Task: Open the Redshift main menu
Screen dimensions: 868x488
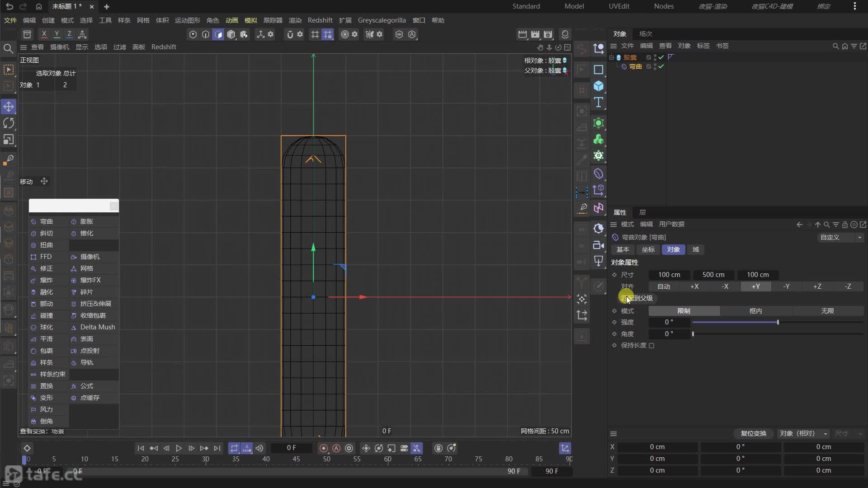Action: (x=320, y=20)
